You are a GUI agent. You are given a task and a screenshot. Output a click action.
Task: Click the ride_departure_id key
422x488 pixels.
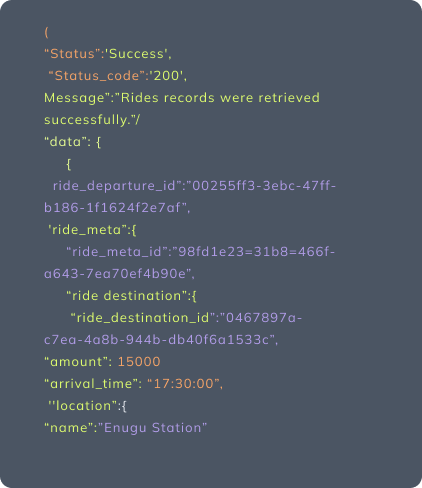coord(116,186)
